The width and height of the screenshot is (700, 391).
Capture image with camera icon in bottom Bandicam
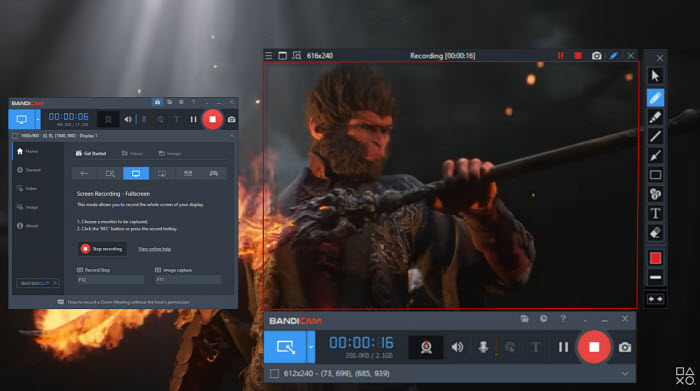pos(625,347)
